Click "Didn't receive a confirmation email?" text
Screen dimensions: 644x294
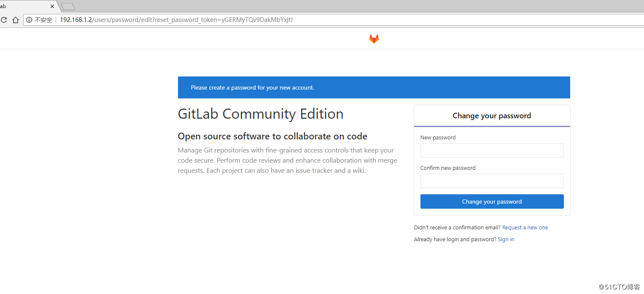[x=457, y=227]
